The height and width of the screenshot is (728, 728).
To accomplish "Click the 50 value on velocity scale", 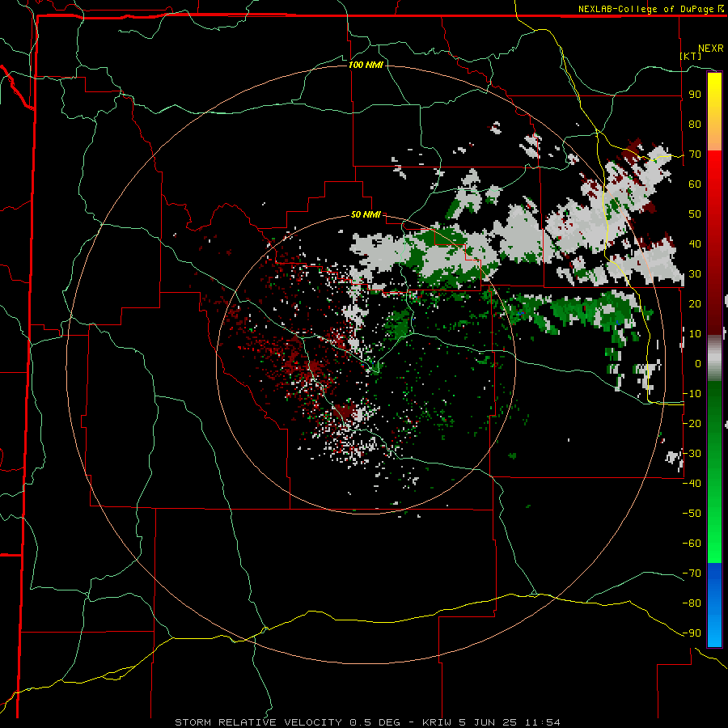I will click(x=695, y=214).
